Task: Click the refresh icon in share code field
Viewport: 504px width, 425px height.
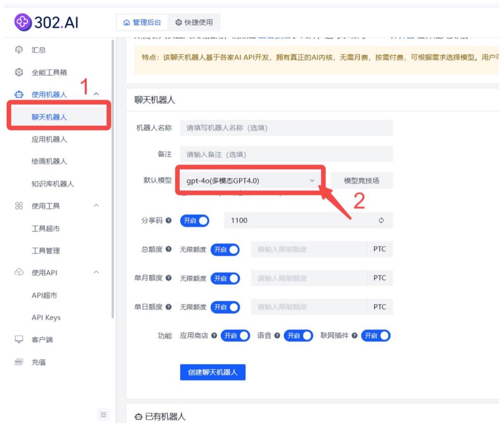Action: pos(381,220)
